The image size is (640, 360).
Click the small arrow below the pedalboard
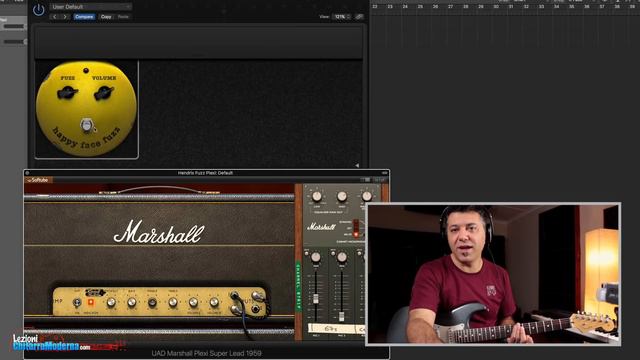(x=357, y=165)
